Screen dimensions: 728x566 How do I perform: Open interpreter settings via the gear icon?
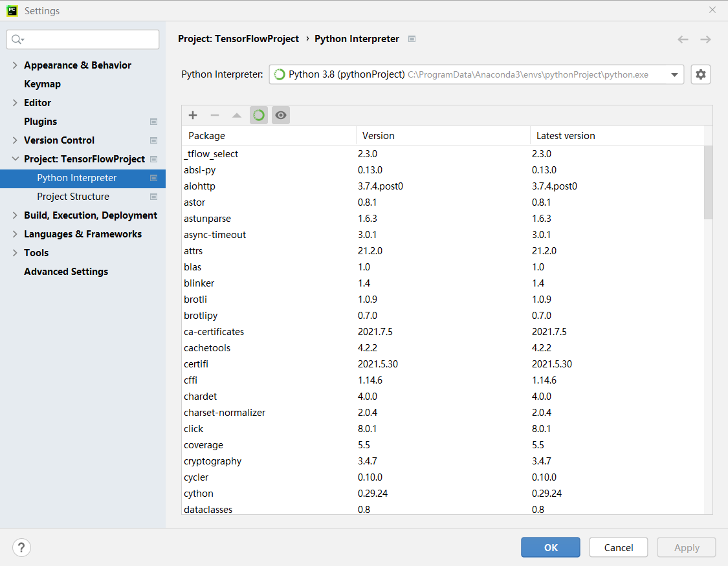coord(701,74)
